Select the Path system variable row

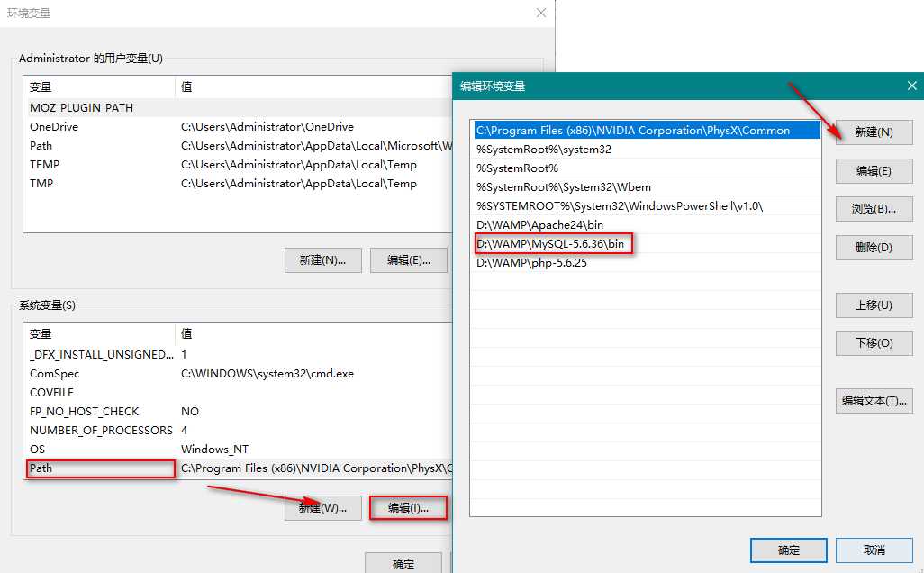[238, 468]
